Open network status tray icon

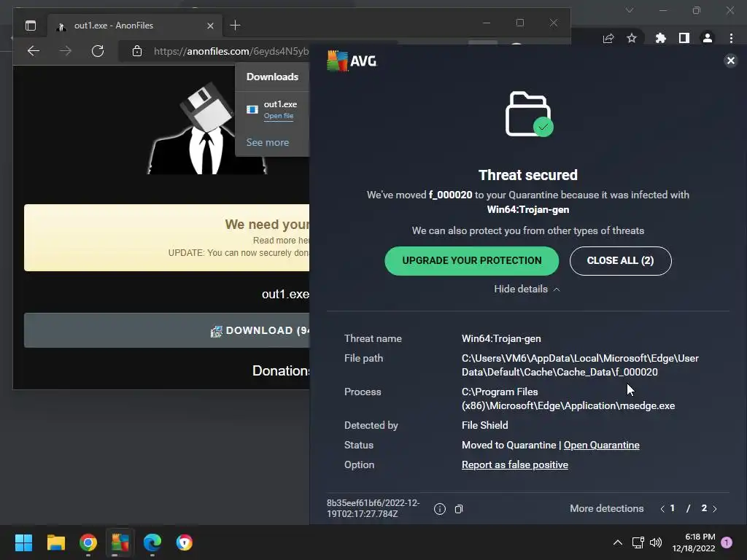638,542
